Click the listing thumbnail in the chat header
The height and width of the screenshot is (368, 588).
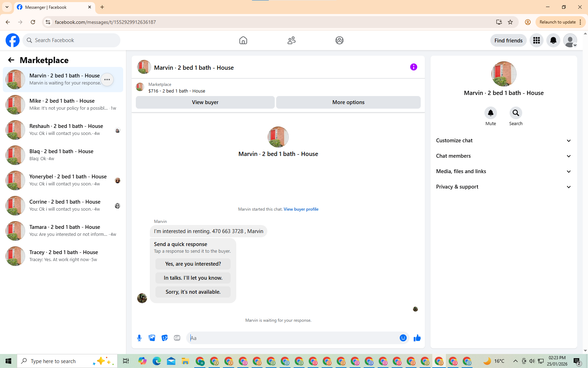[x=144, y=67]
